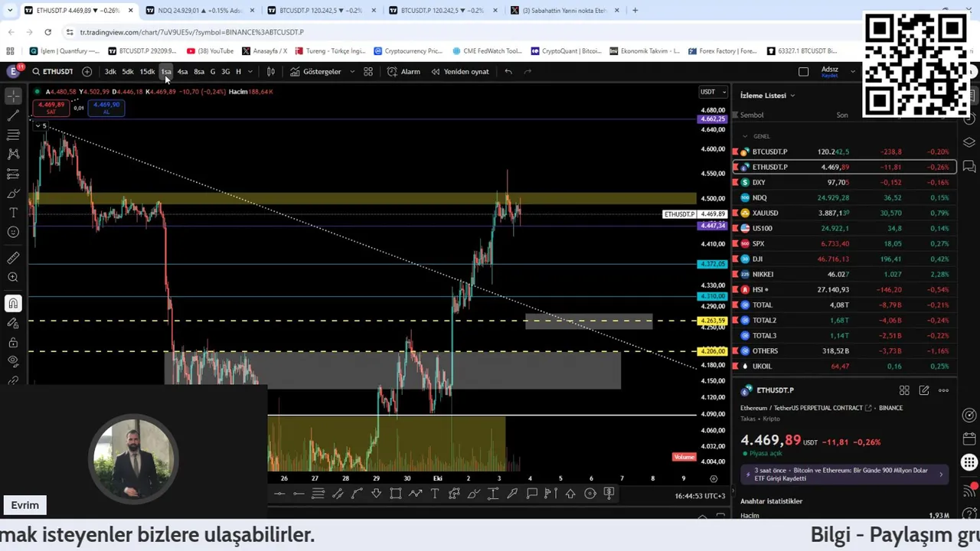The image size is (980, 551).
Task: Expand the time interval dropdown arrow
Action: pos(250,71)
